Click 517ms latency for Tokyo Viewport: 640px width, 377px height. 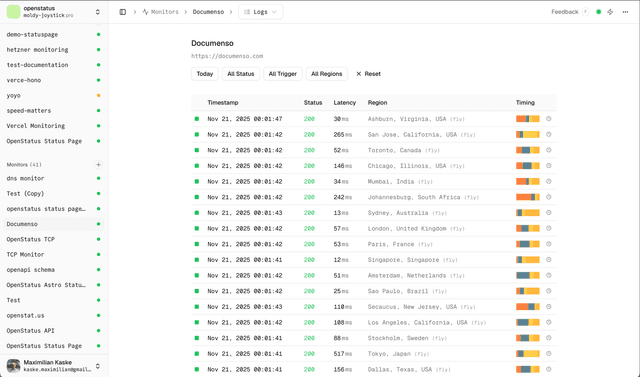(x=341, y=354)
